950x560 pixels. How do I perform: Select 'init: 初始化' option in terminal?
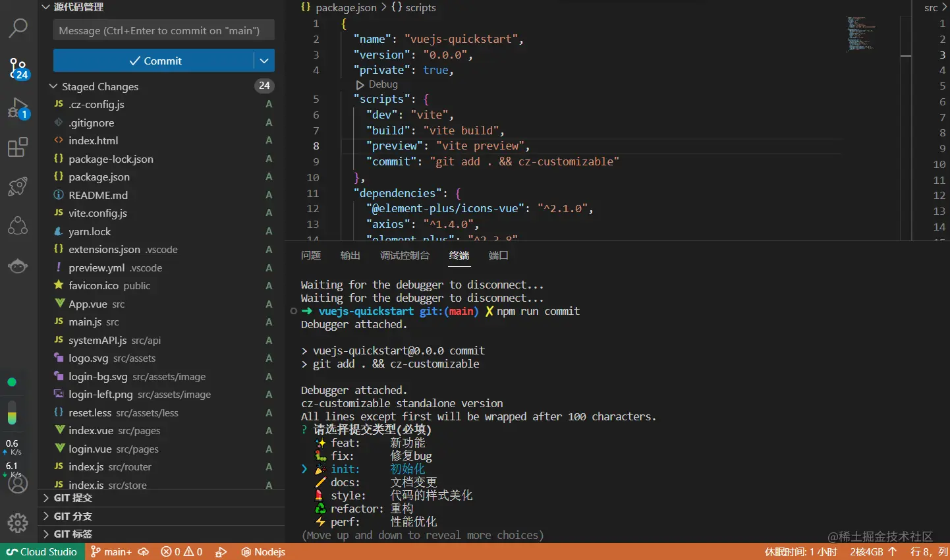[371, 469]
